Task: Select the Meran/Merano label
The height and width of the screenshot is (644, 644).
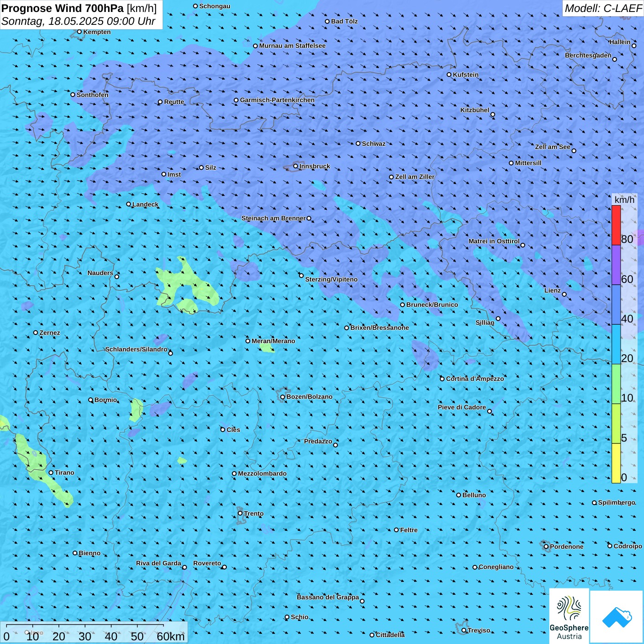Action: pos(273,341)
